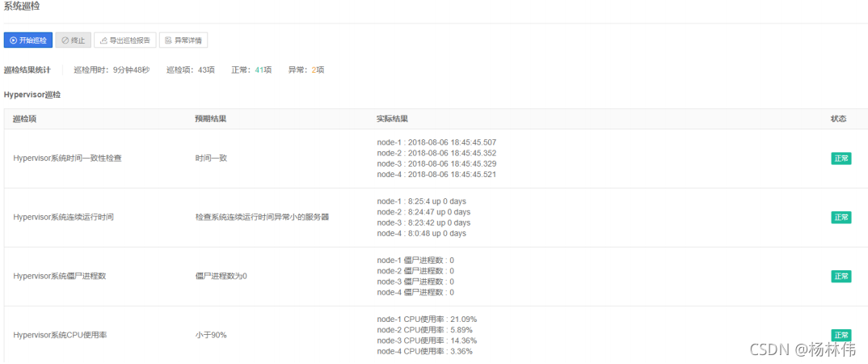Click the stop icon in 终止
The width and height of the screenshot is (868, 364).
65,40
